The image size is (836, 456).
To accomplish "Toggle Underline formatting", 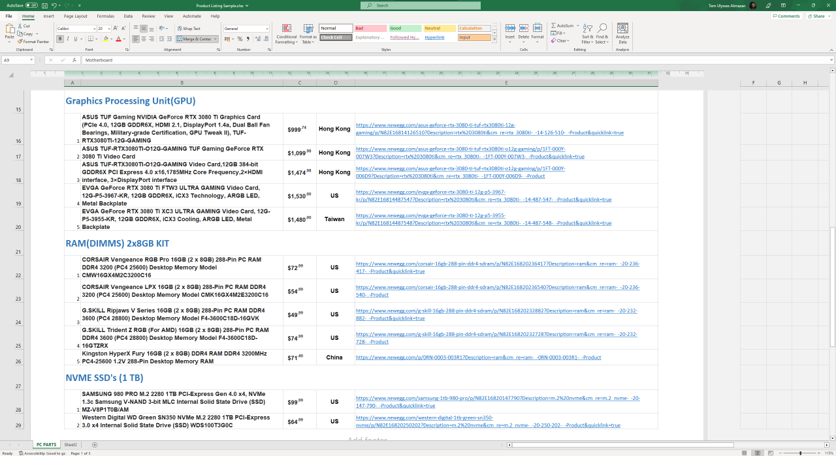I will [75, 39].
